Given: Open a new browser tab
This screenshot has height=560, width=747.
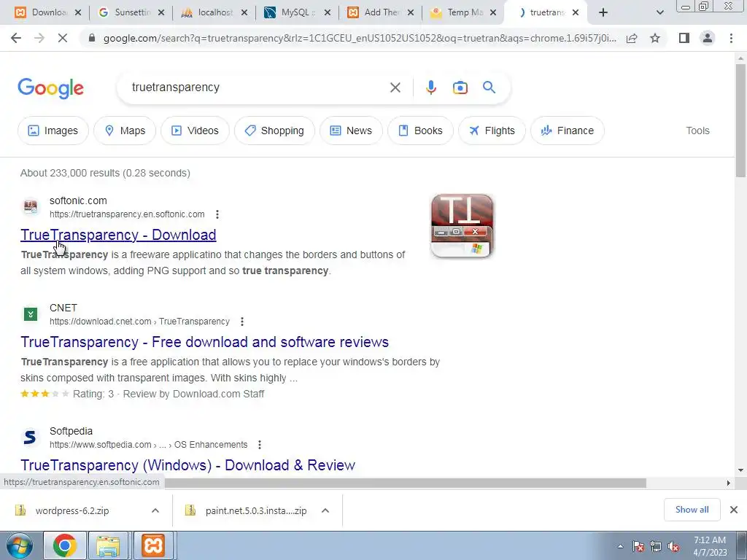Looking at the screenshot, I should pos(603,13).
